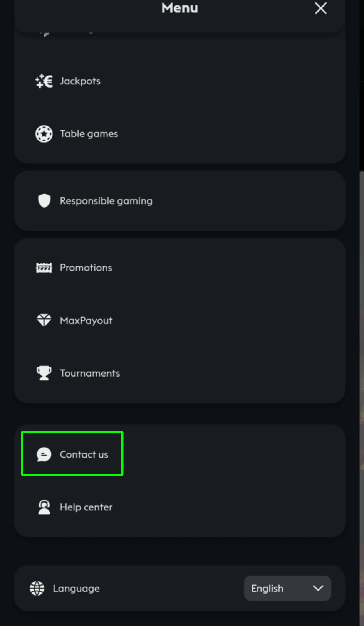This screenshot has height=626, width=364.
Task: Click the Help center agent icon
Action: (x=44, y=507)
